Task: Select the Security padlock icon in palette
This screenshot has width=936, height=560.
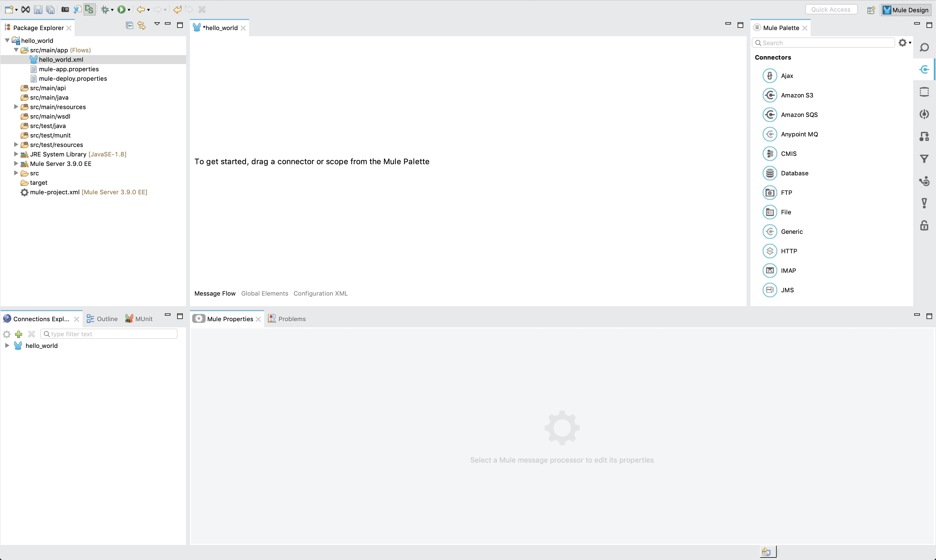Action: [x=924, y=225]
